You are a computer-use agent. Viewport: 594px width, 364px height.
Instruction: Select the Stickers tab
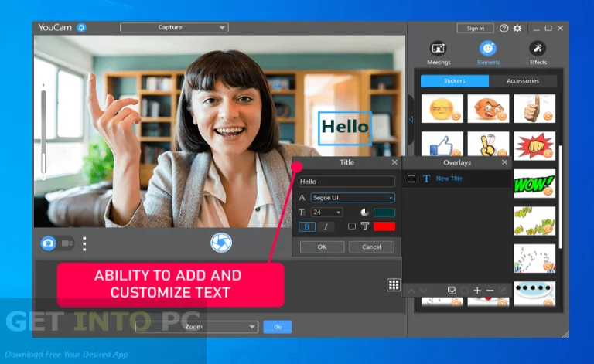455,81
